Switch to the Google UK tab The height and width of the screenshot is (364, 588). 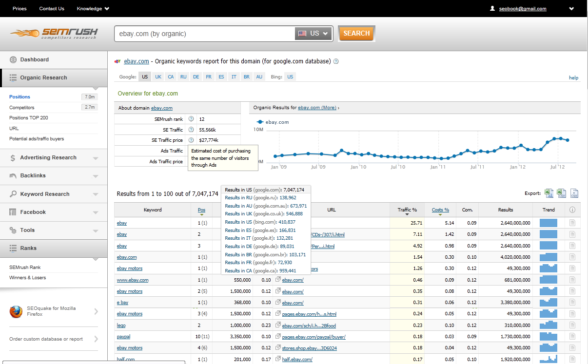coord(158,77)
